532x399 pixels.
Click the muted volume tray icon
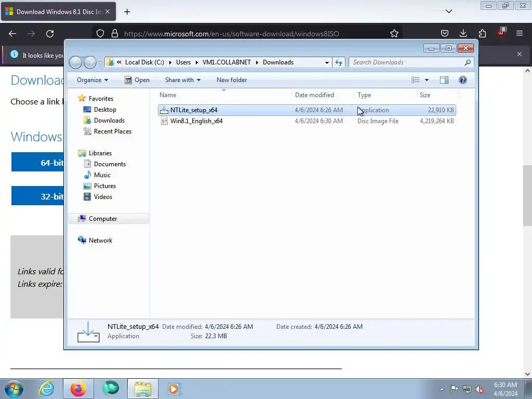tap(480, 390)
